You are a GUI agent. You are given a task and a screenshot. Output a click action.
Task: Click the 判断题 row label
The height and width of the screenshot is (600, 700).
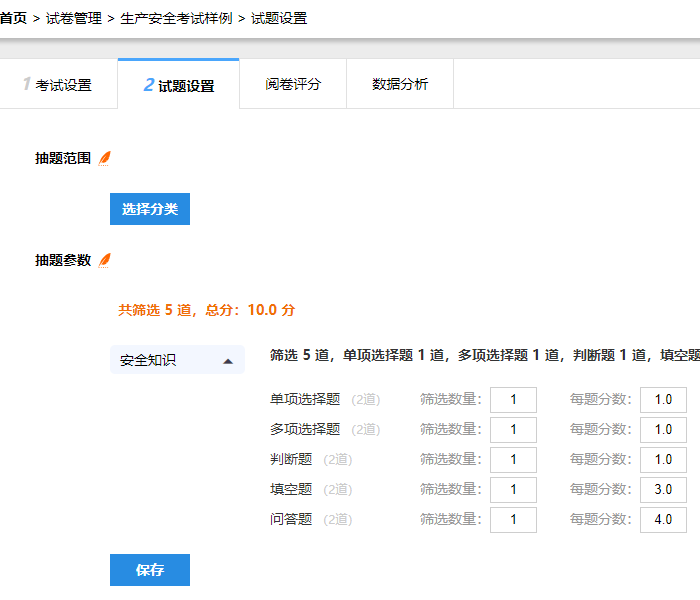[x=291, y=459]
